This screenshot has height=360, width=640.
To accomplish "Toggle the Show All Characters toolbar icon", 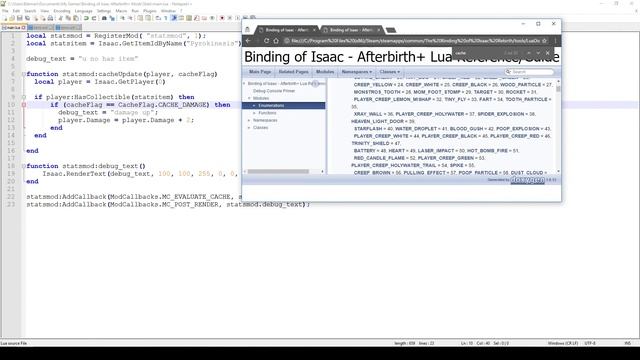I will [166, 18].
